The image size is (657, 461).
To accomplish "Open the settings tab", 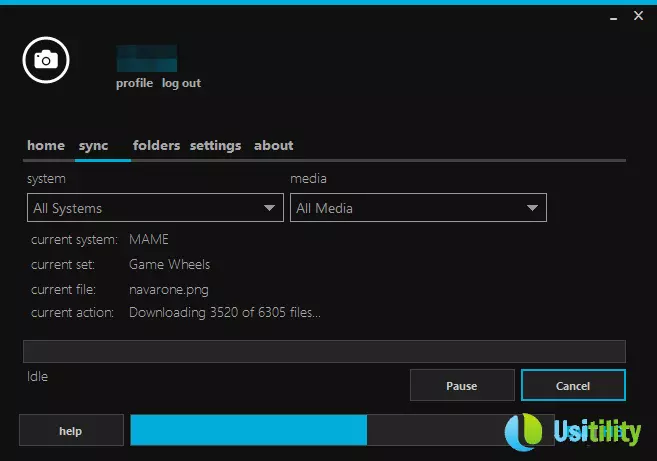I will (x=215, y=146).
